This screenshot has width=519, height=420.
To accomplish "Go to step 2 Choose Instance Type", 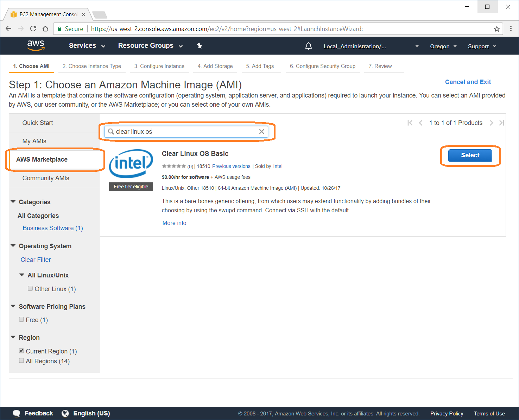I will click(x=92, y=66).
